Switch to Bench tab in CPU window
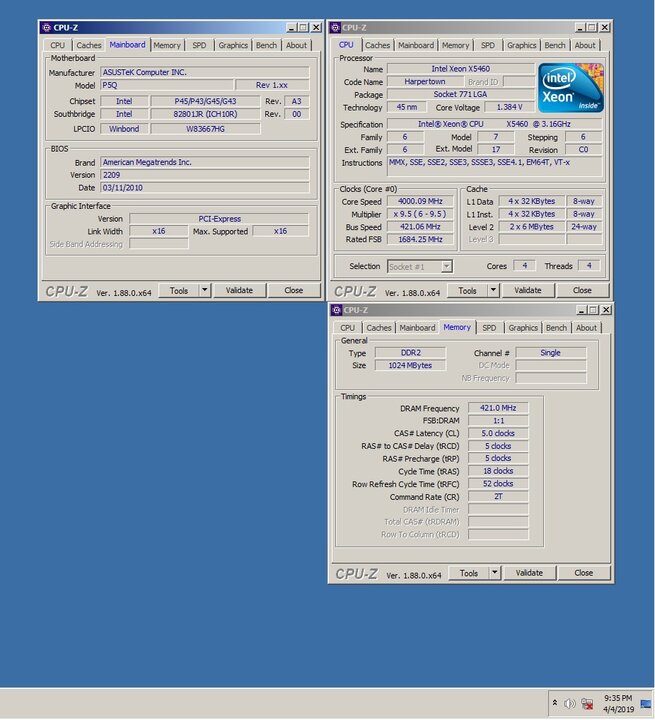 pyautogui.click(x=555, y=45)
